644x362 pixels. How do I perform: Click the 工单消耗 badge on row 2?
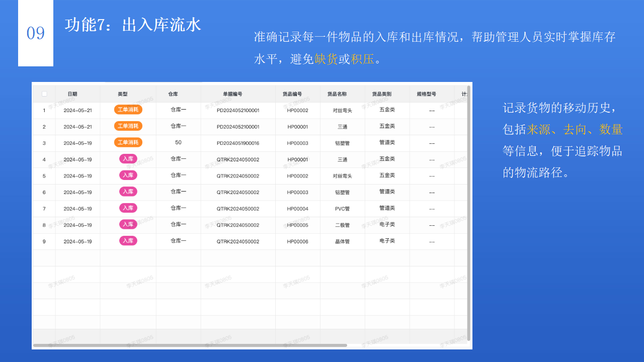pyautogui.click(x=128, y=126)
